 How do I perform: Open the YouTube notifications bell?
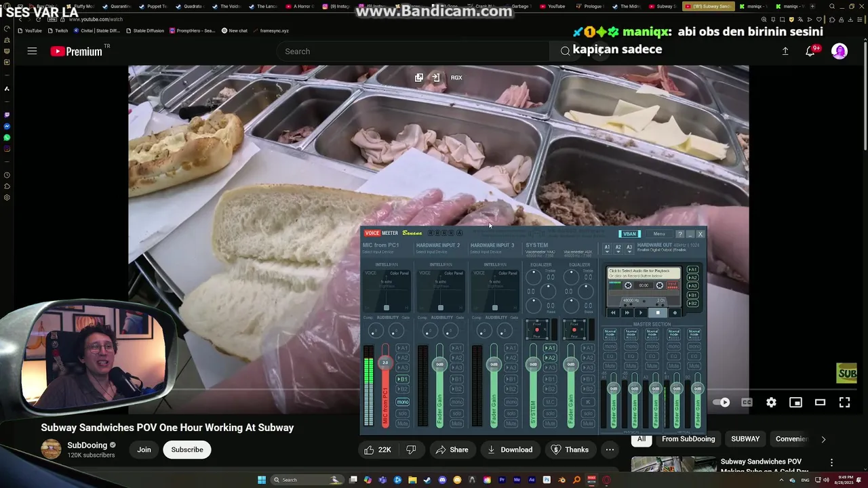tap(811, 51)
